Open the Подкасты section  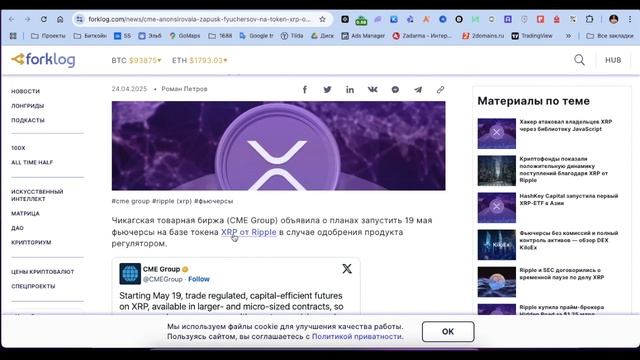28,120
